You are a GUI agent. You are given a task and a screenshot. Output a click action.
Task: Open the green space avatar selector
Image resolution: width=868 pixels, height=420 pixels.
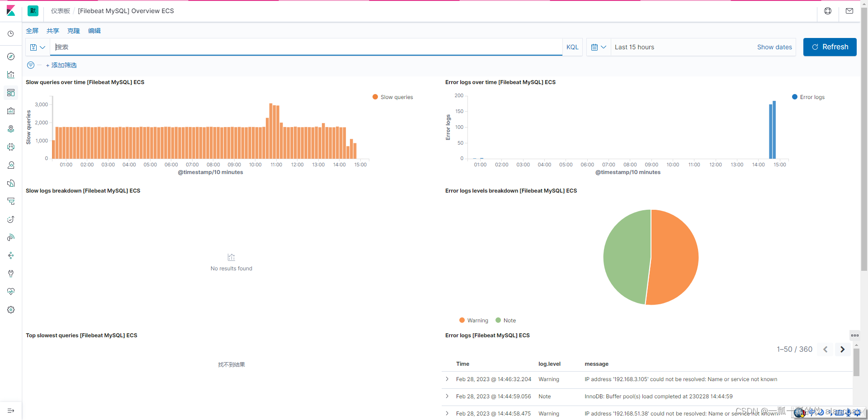33,11
